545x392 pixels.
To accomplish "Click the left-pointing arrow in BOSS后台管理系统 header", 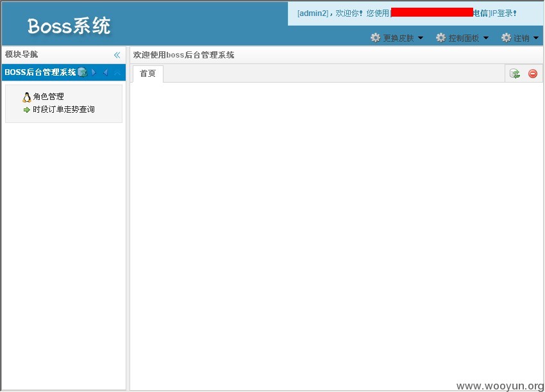I will (106, 72).
